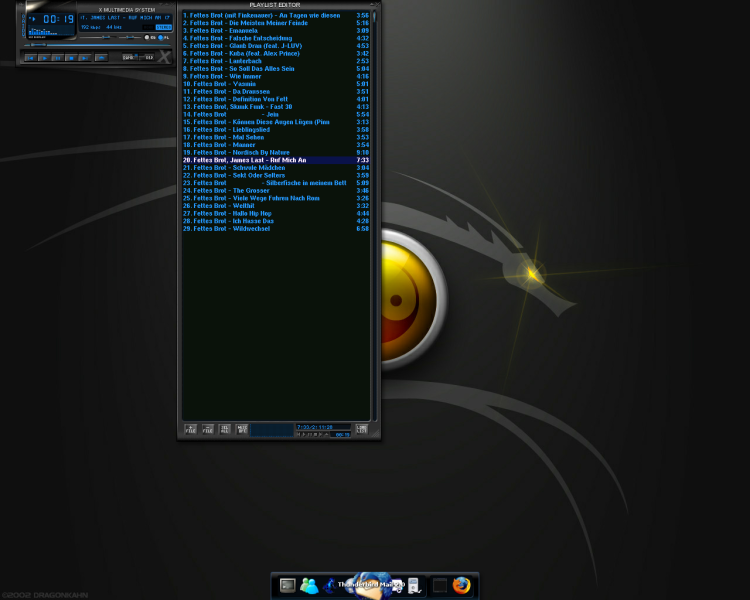Select track 23 Silberfische in meinem Bett
This screenshot has width=750, height=600.
(276, 183)
